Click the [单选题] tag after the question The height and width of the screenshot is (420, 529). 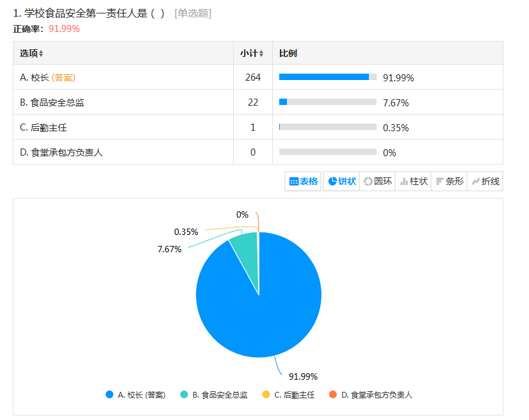pos(193,13)
